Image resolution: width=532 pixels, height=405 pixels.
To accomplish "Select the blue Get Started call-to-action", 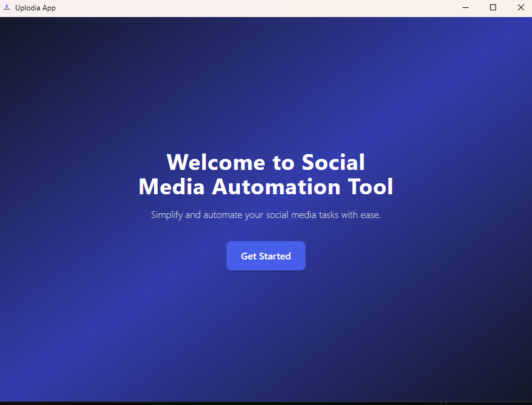I will pos(265,256).
